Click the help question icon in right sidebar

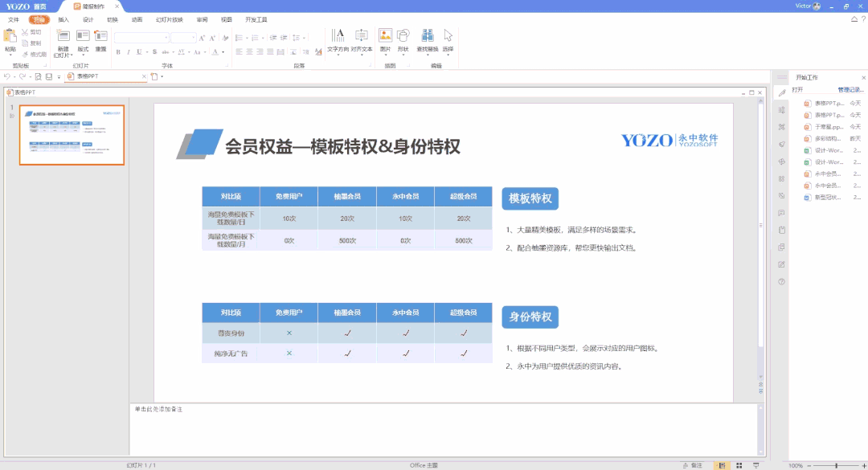pos(782,282)
